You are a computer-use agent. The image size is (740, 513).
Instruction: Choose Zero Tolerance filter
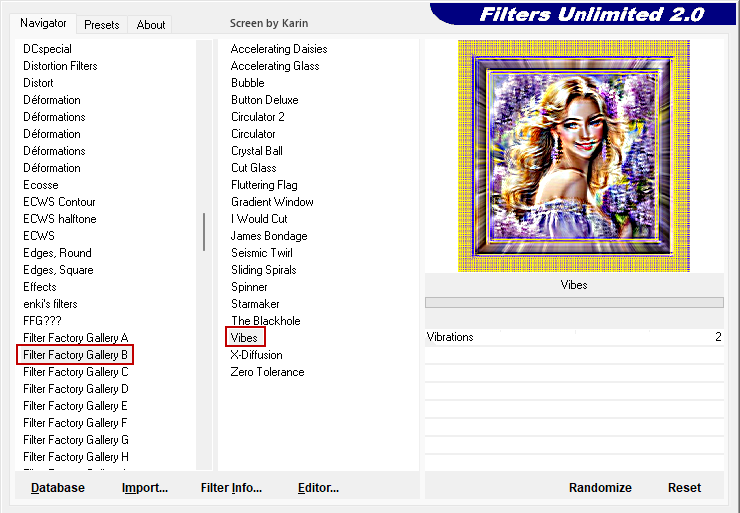[268, 372]
